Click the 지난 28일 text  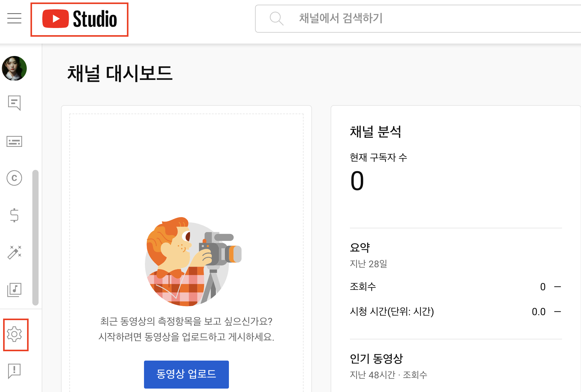368,264
